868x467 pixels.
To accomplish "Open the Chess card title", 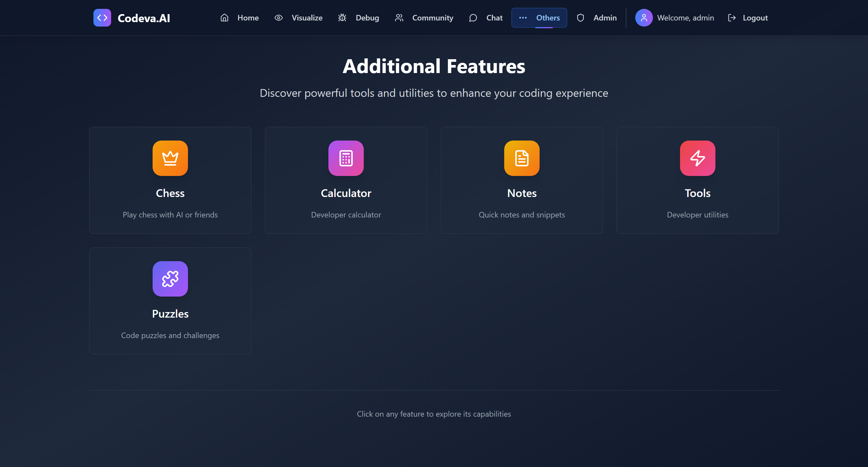I will pos(170,193).
